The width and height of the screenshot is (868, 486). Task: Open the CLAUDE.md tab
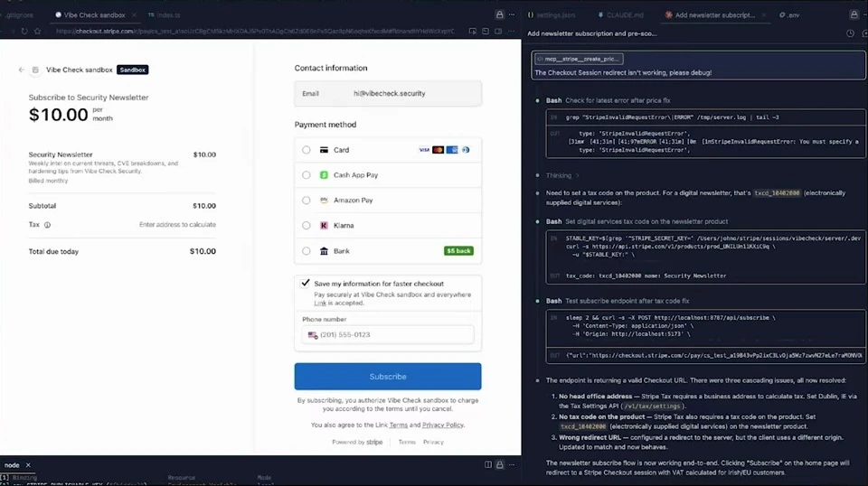click(x=621, y=15)
